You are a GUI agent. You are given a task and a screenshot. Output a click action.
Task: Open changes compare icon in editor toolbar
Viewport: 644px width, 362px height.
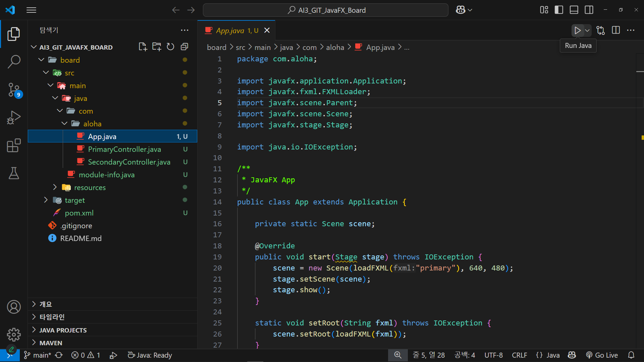coord(600,31)
